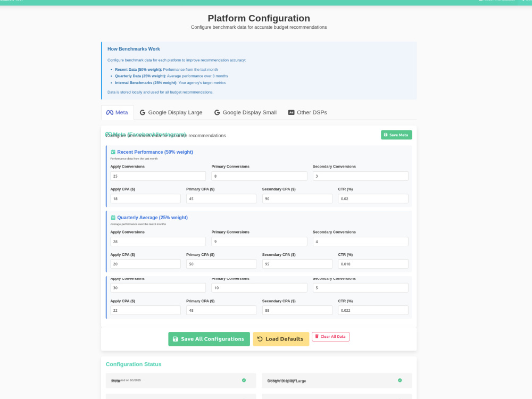Click the ad icon beside Other DSPs
This screenshot has height=399, width=532.
point(291,113)
